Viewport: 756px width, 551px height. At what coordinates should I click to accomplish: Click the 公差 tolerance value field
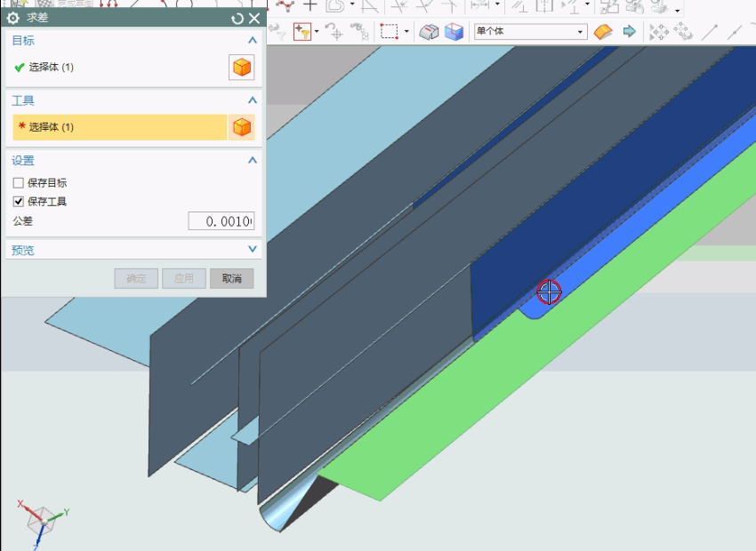[221, 221]
